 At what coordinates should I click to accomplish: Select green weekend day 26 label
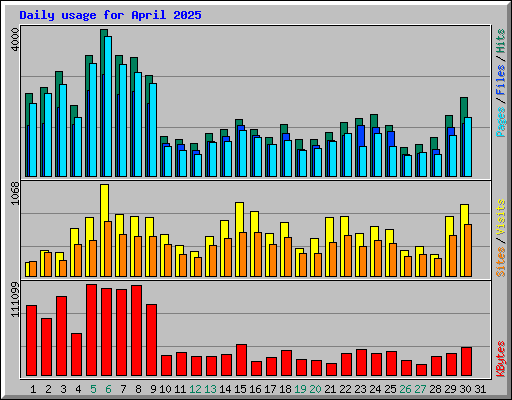click(405, 389)
